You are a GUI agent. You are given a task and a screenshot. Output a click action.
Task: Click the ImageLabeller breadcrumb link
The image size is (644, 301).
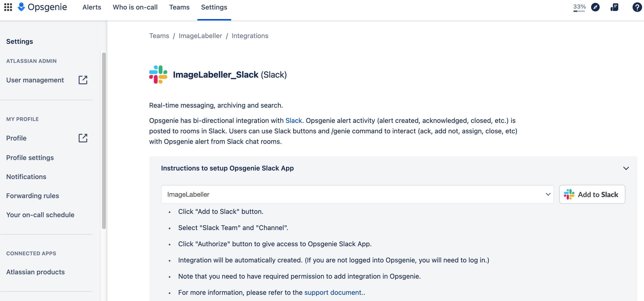tap(200, 36)
